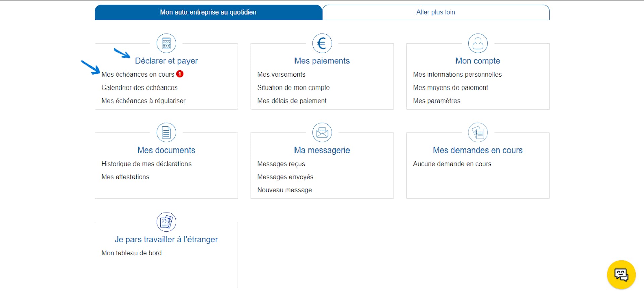Click the red notification badge showing 1
The image size is (644, 298).
[x=180, y=74]
